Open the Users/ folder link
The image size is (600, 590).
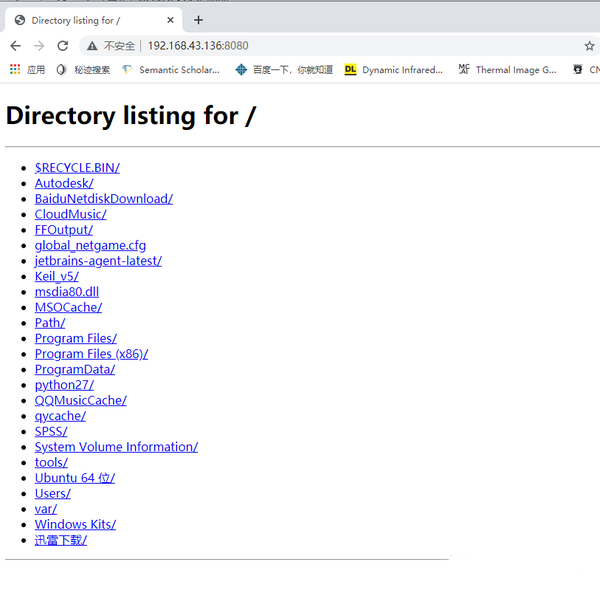pos(52,494)
